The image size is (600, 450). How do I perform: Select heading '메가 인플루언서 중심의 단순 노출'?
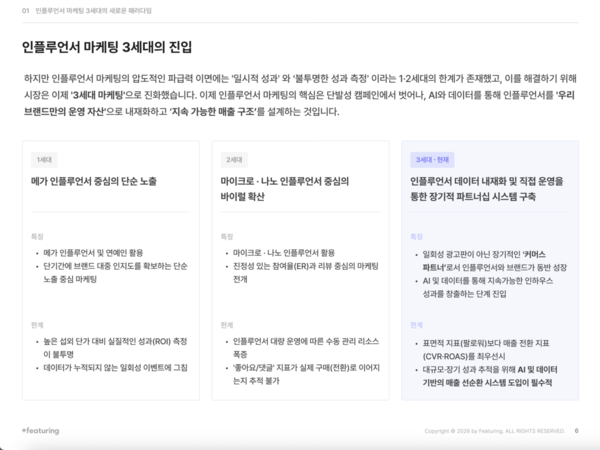(x=94, y=181)
